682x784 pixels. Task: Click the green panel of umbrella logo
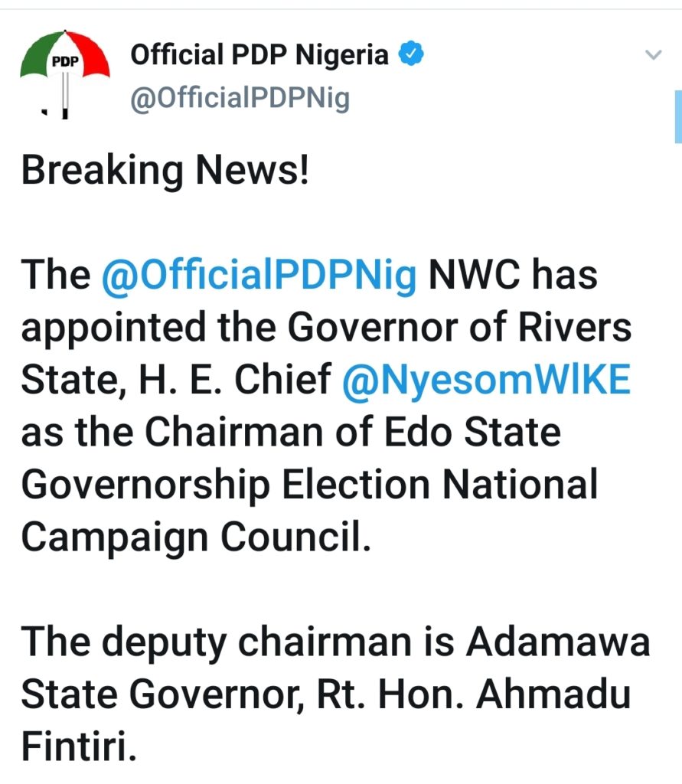pyautogui.click(x=38, y=57)
